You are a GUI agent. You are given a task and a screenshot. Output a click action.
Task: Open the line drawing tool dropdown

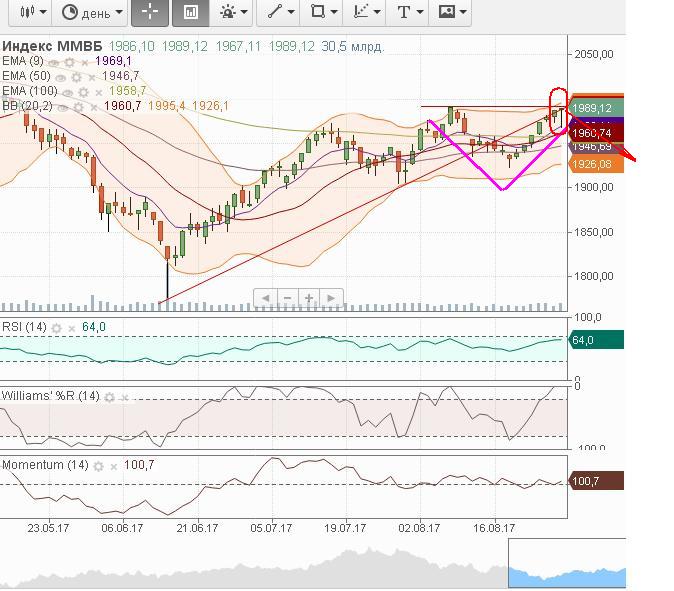[x=279, y=12]
